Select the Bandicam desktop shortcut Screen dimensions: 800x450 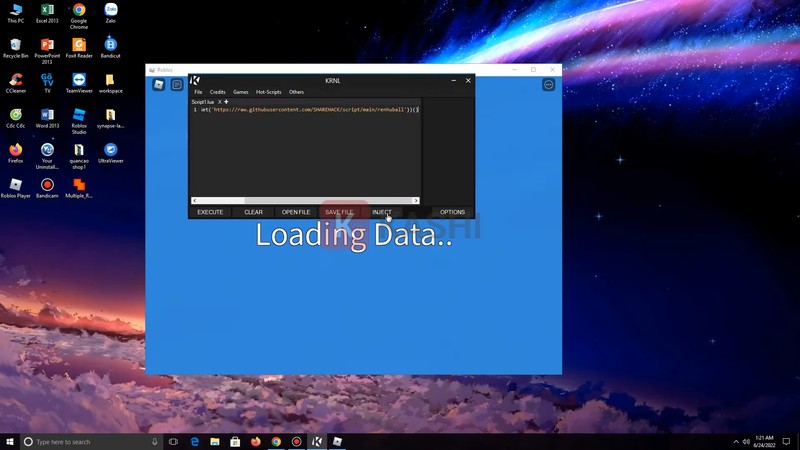tap(47, 185)
